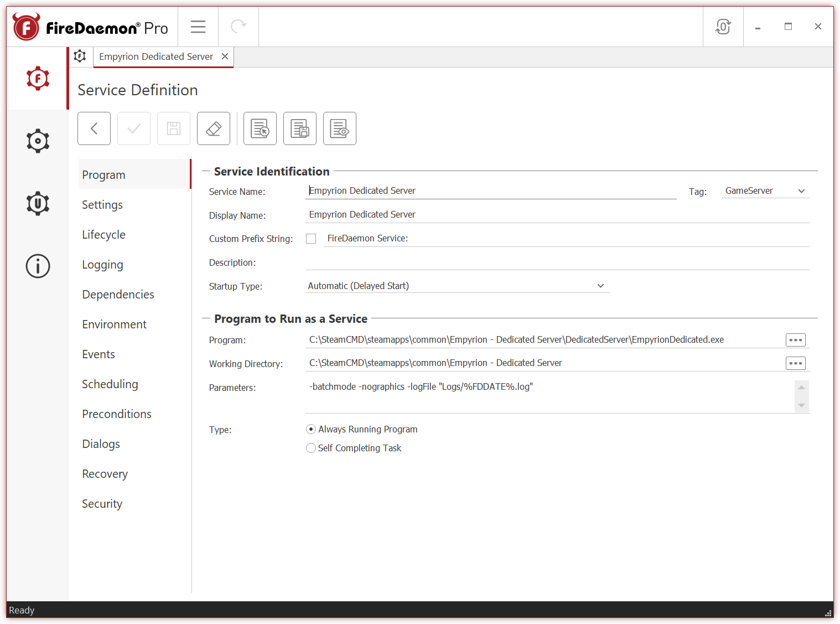Click the Program path text field
This screenshot has height=624, width=840.
tap(544, 340)
